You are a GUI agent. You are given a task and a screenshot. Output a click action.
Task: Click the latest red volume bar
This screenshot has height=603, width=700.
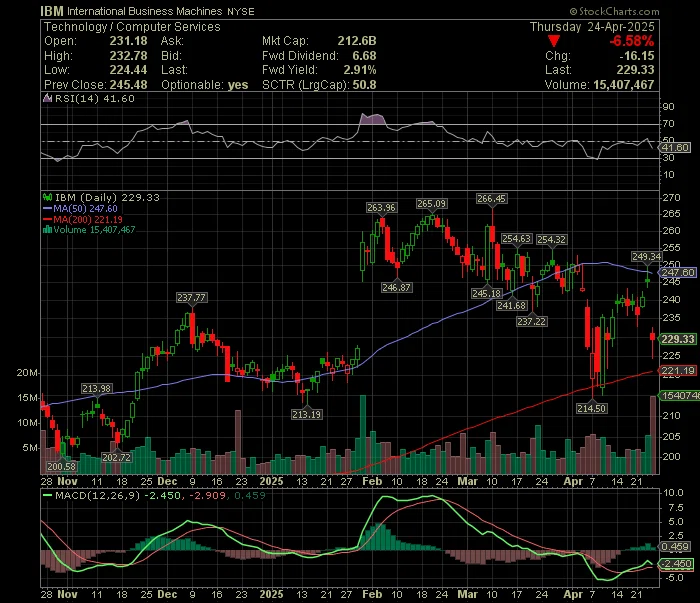click(653, 435)
